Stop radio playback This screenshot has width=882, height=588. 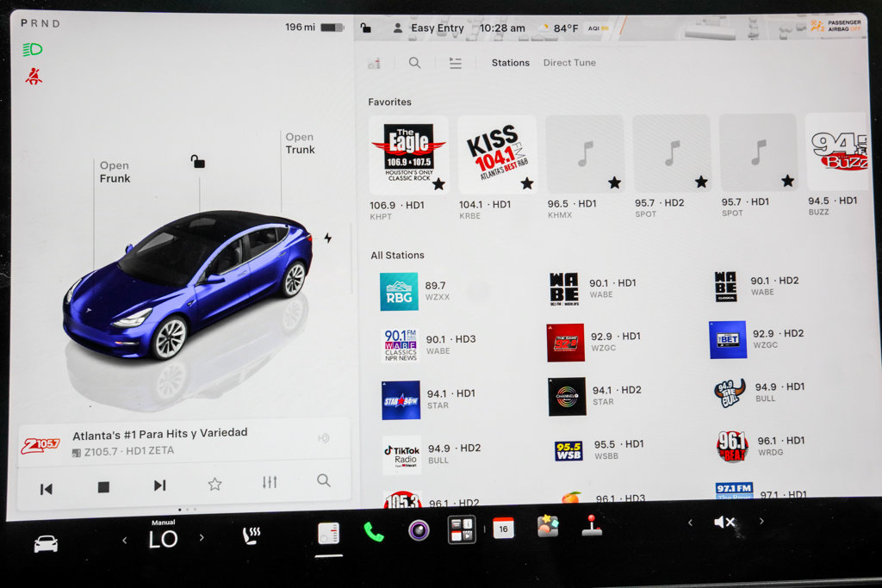(x=103, y=486)
